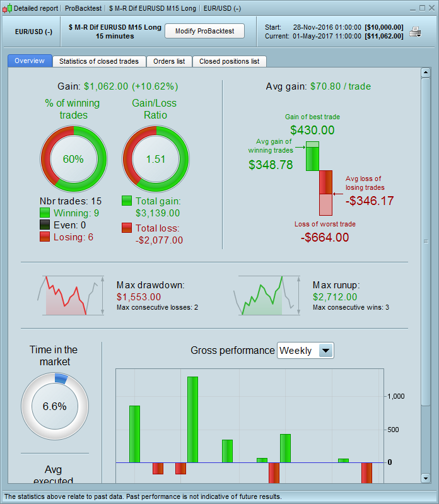
Task: Click Max consecutive wins: 3 text
Action: coord(351,307)
